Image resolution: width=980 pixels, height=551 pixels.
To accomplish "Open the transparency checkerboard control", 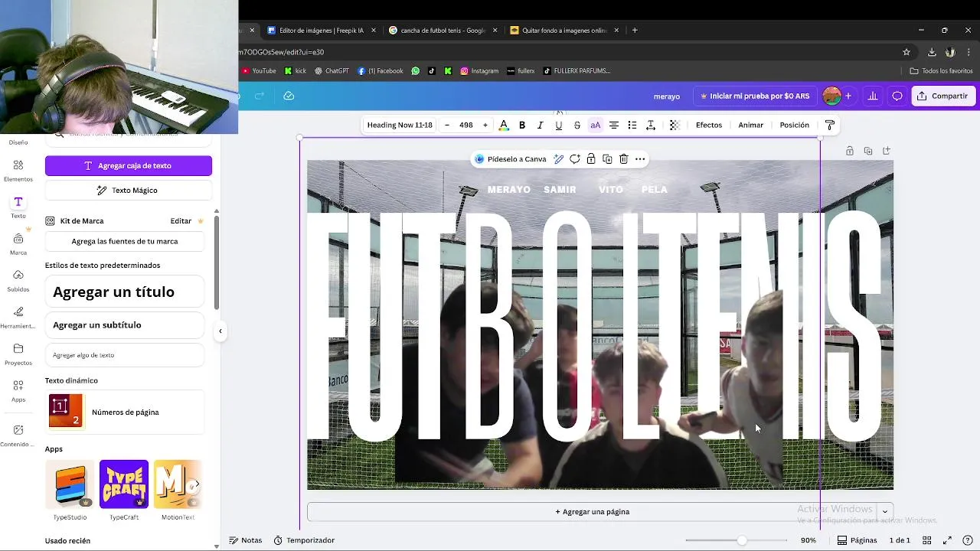I will tap(675, 125).
